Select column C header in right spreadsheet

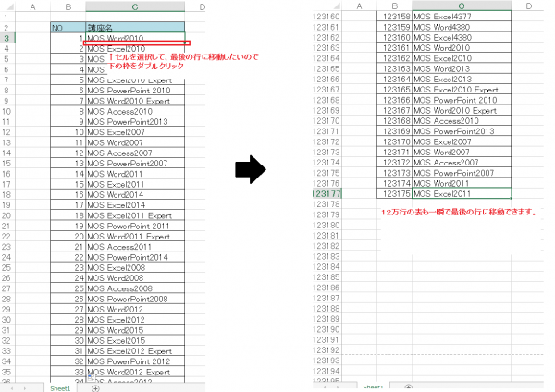click(x=462, y=6)
